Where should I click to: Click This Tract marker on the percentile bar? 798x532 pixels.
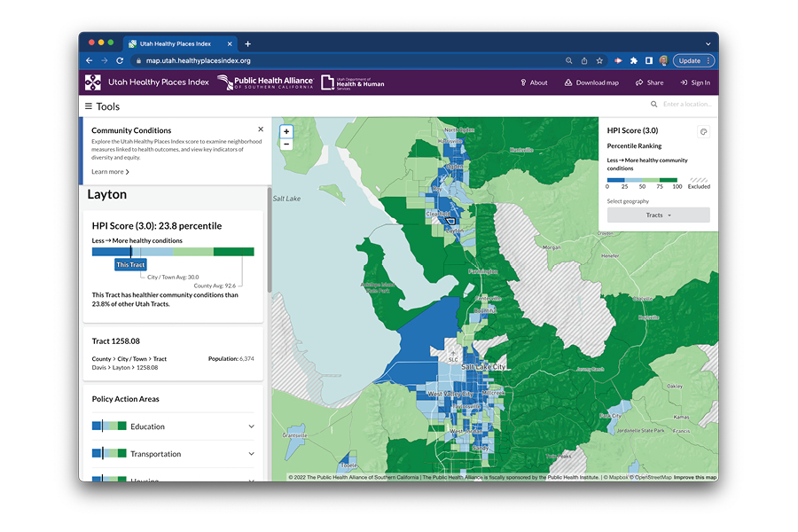pyautogui.click(x=129, y=264)
